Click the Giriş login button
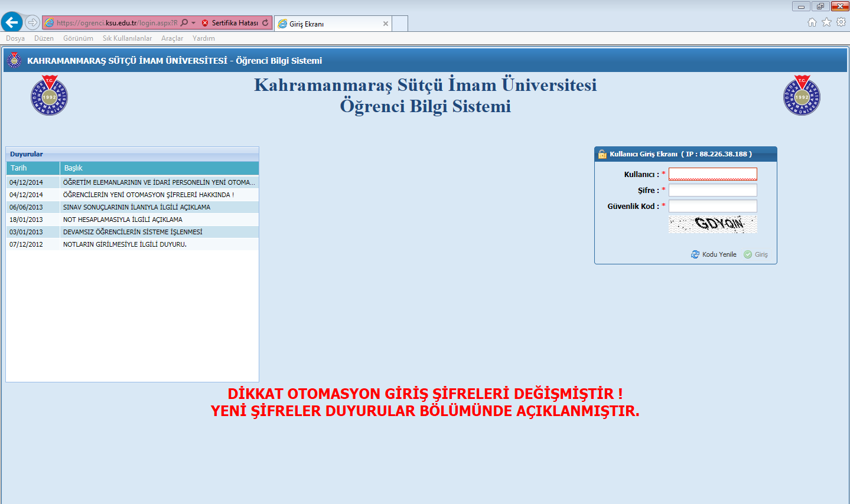This screenshot has width=850, height=504. pyautogui.click(x=755, y=254)
